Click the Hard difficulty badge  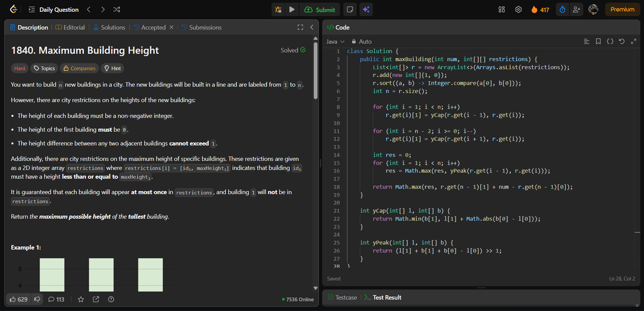(19, 68)
